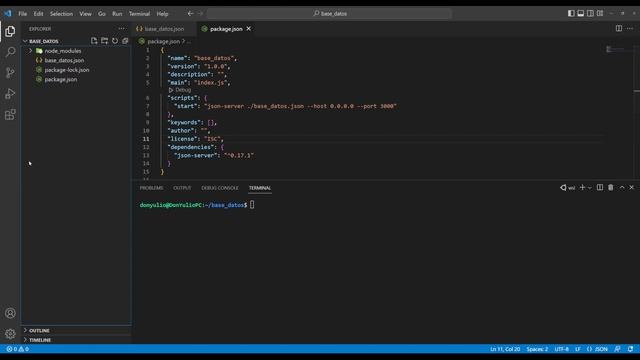This screenshot has width=640, height=360.
Task: Open the Go menu
Action: pyautogui.click(x=102, y=14)
